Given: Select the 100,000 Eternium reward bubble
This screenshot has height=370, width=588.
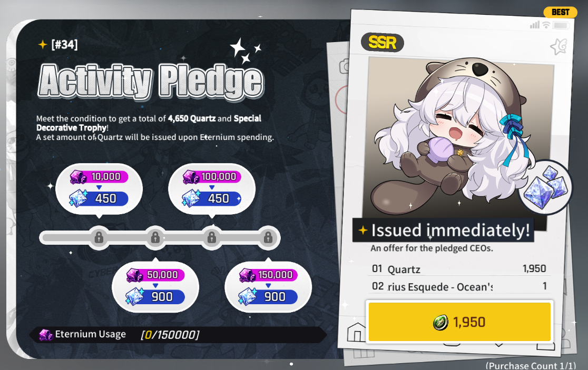Looking at the screenshot, I should tap(212, 189).
